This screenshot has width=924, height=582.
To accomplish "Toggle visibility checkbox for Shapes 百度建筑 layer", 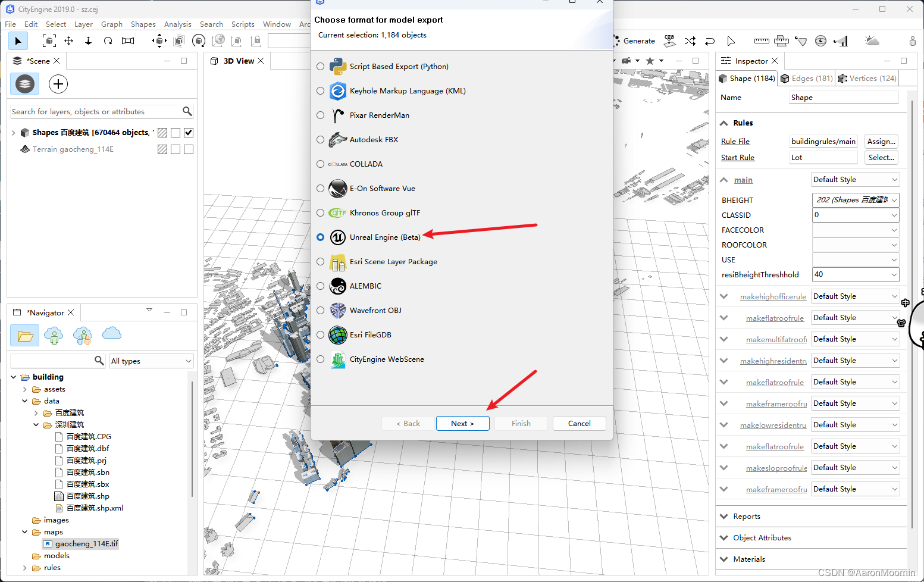I will (189, 133).
